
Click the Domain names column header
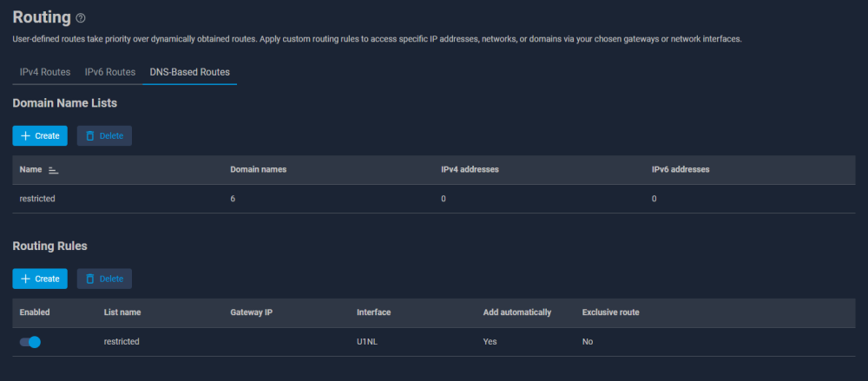258,169
